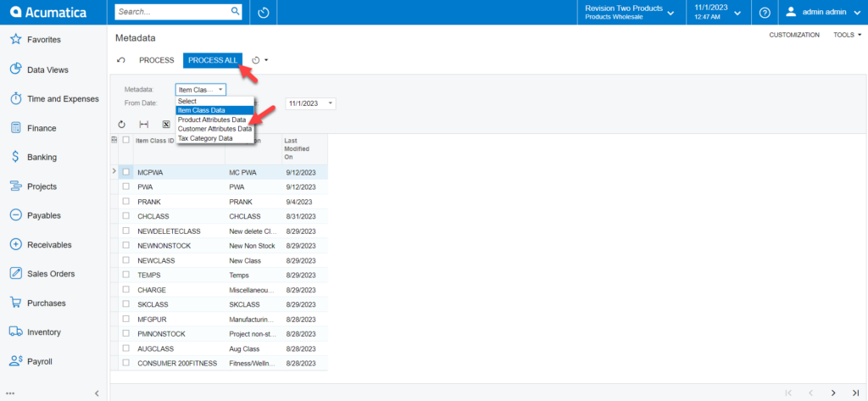
Task: Go to the last page arrow
Action: 855,393
